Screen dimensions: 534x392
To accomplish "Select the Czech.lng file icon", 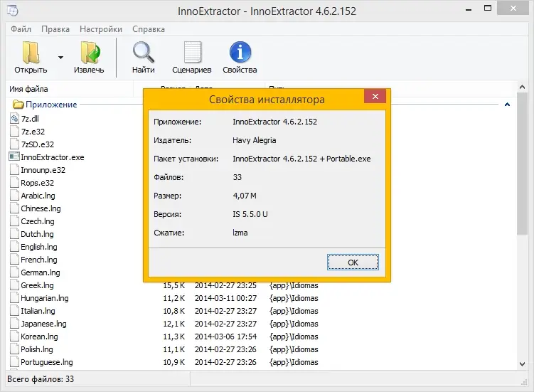I will (x=14, y=221).
